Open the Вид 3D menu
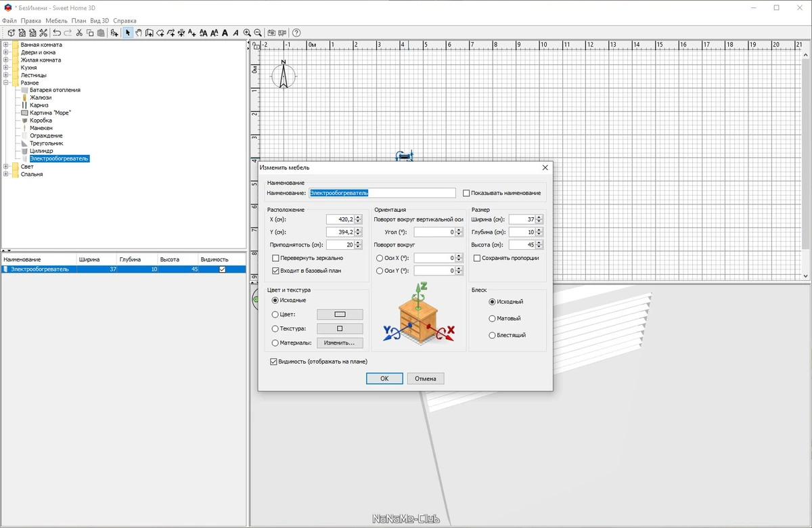This screenshot has width=812, height=528. [x=99, y=21]
